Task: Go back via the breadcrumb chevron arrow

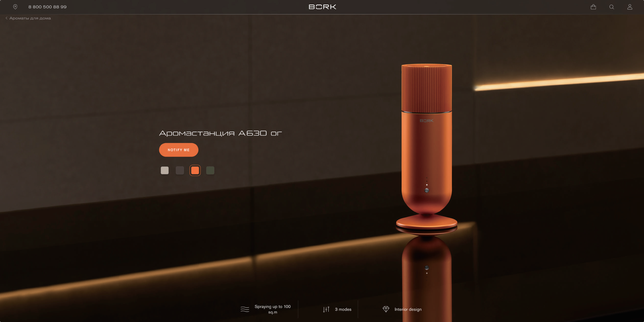Action: tap(6, 18)
